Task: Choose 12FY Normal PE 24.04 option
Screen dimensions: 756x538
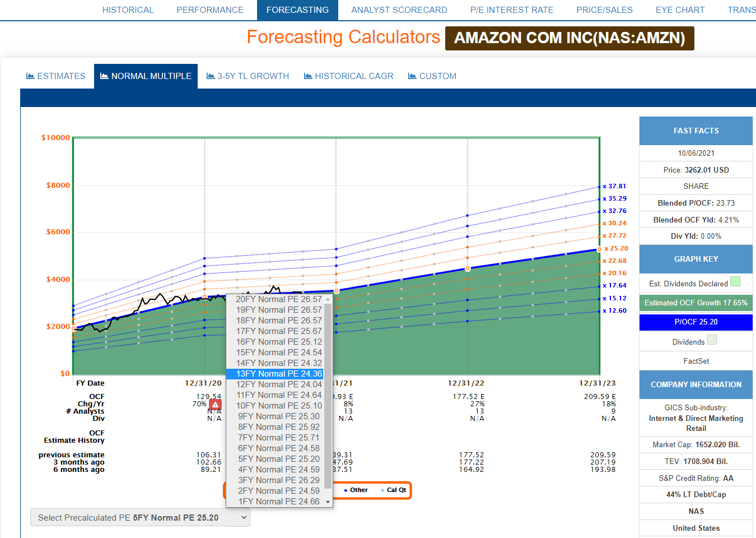Action: pyautogui.click(x=275, y=384)
